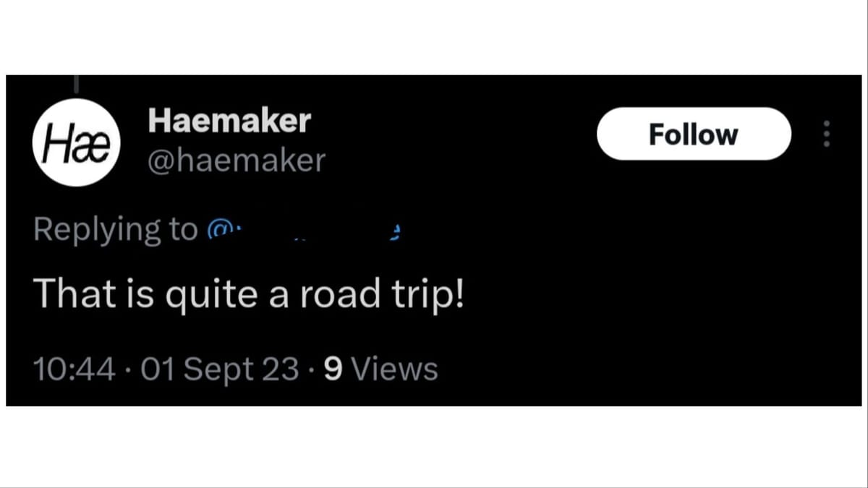Click the blue replied-to mention

pos(304,231)
